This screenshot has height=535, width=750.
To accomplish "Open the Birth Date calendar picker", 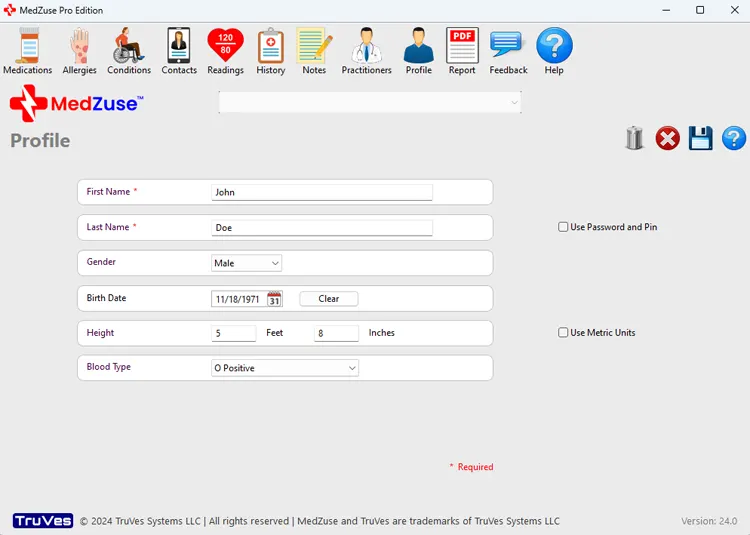I will tap(275, 299).
